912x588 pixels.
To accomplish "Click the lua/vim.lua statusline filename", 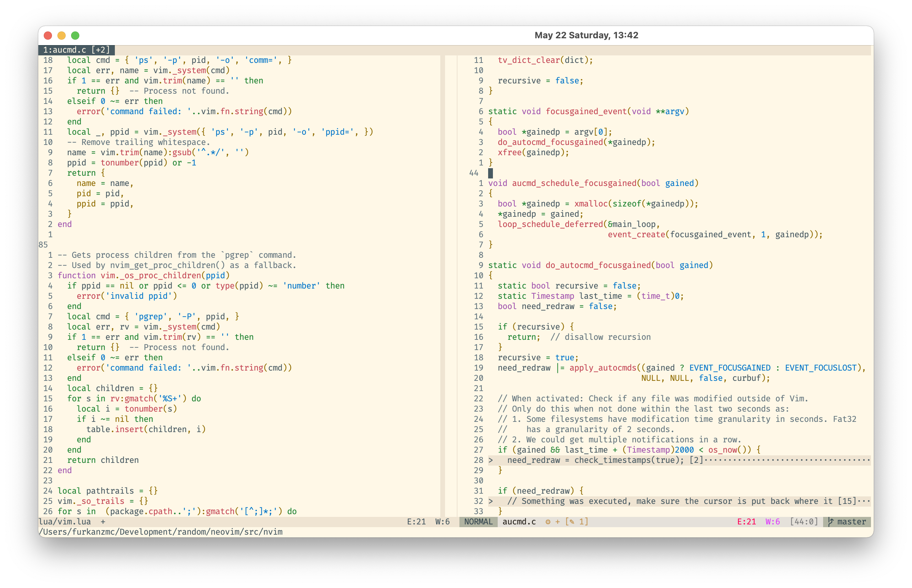I will [x=65, y=522].
